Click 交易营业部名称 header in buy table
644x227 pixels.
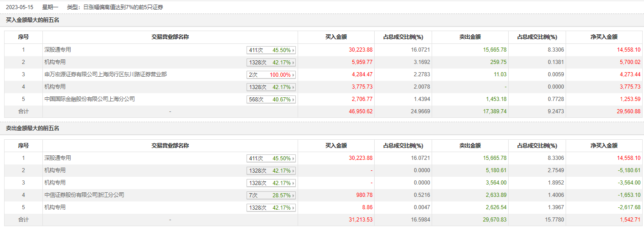pos(170,37)
